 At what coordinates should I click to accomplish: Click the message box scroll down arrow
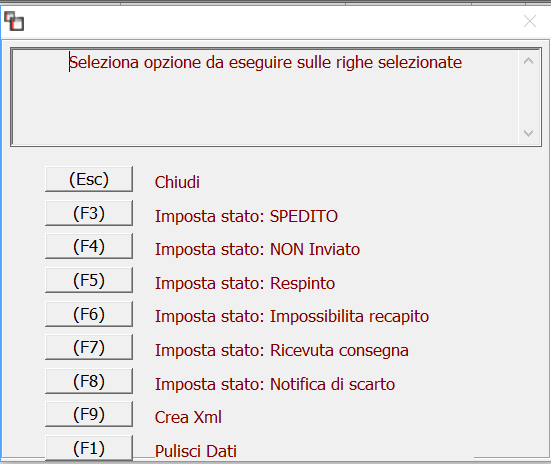(529, 133)
